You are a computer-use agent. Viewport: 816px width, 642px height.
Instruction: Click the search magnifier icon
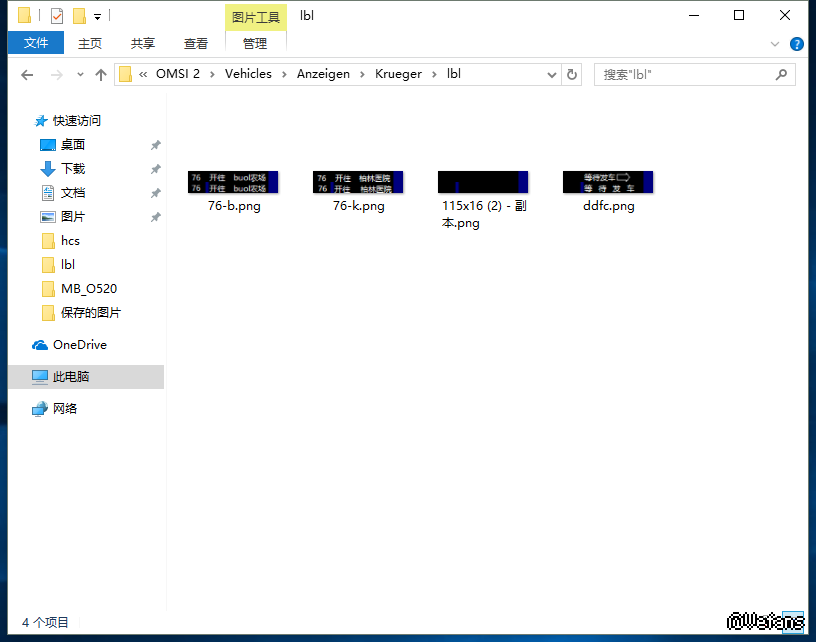[x=781, y=75]
